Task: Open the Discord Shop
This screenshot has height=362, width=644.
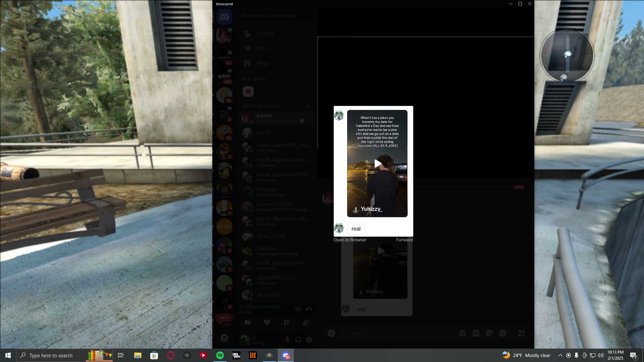Action: click(262, 63)
